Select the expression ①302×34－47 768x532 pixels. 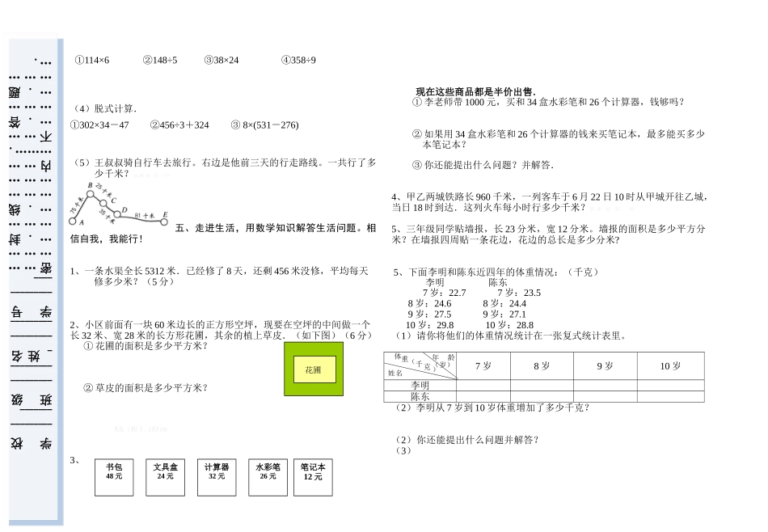tap(100, 125)
